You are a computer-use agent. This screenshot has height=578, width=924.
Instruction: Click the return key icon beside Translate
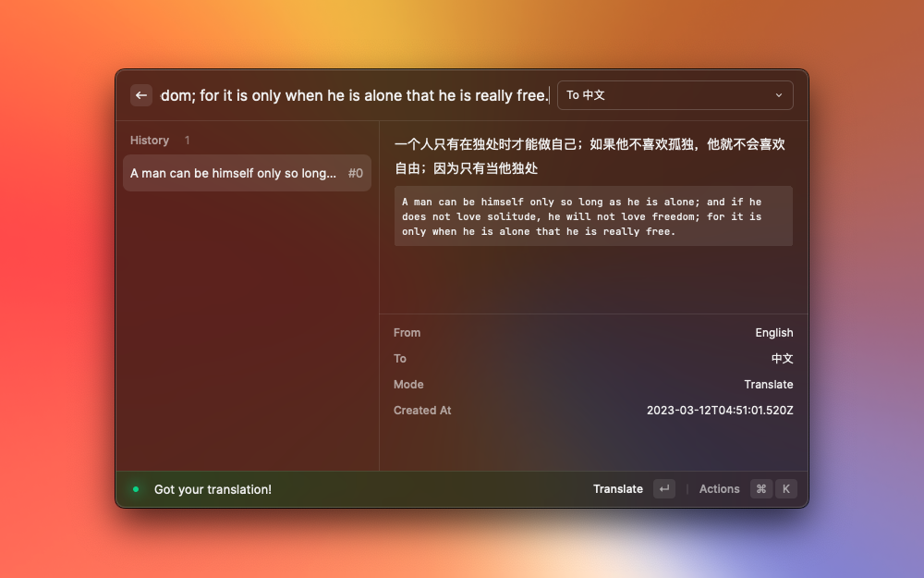[664, 488]
